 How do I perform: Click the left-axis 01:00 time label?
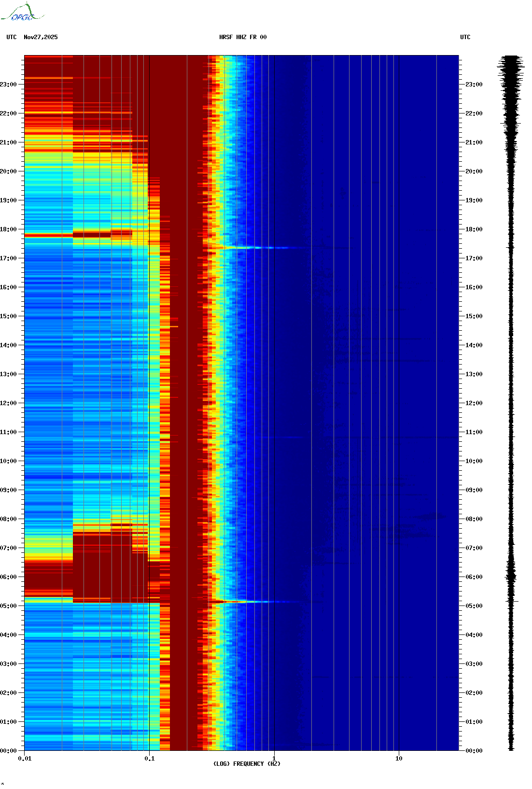(x=8, y=722)
